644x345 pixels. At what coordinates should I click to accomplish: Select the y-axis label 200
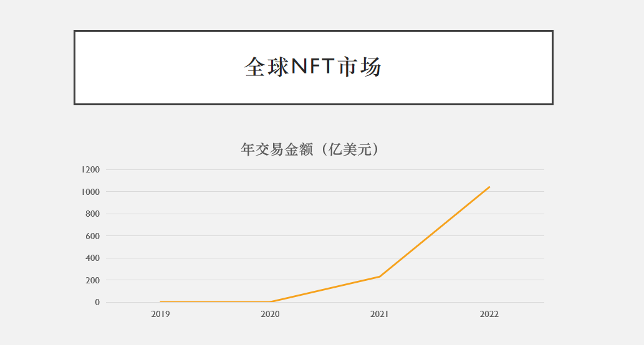pyautogui.click(x=92, y=280)
